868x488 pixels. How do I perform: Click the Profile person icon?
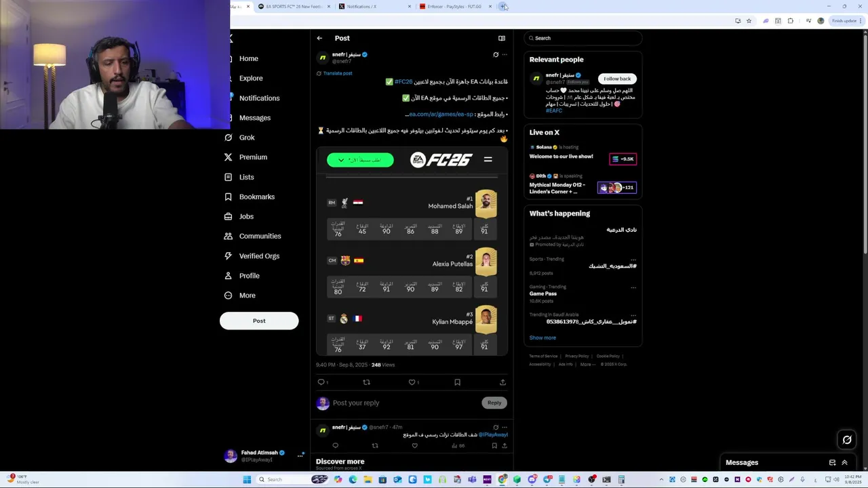pyautogui.click(x=229, y=276)
